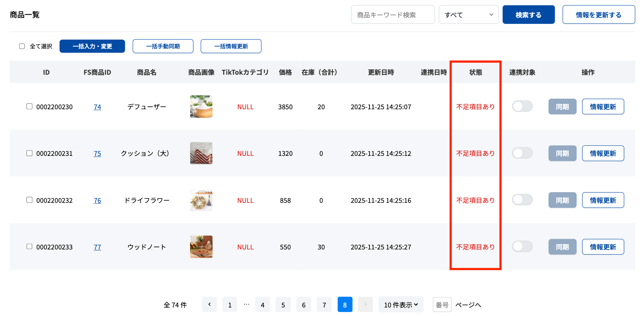Viewport: 644px width, 316px height.
Task: Focus the 番号 page number field
Action: pos(442,305)
